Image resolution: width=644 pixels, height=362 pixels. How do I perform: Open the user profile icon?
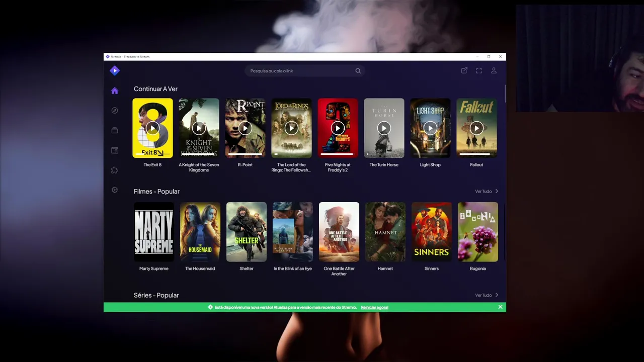pos(494,71)
